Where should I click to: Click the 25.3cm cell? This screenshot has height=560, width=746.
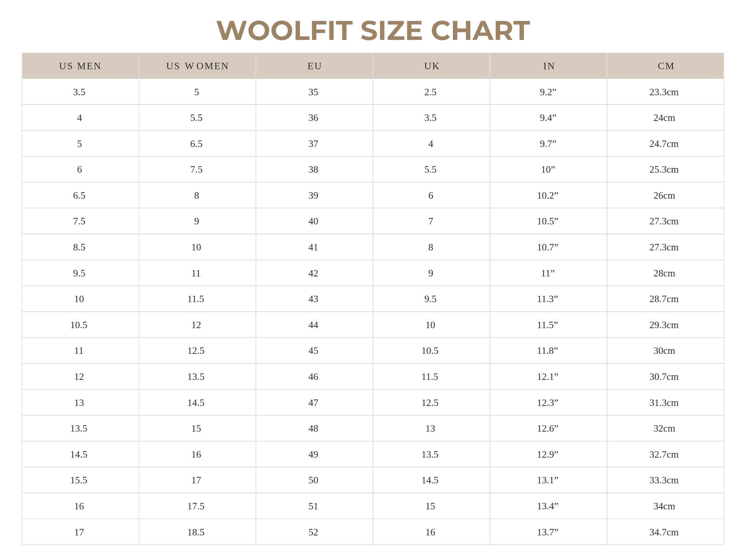point(664,169)
